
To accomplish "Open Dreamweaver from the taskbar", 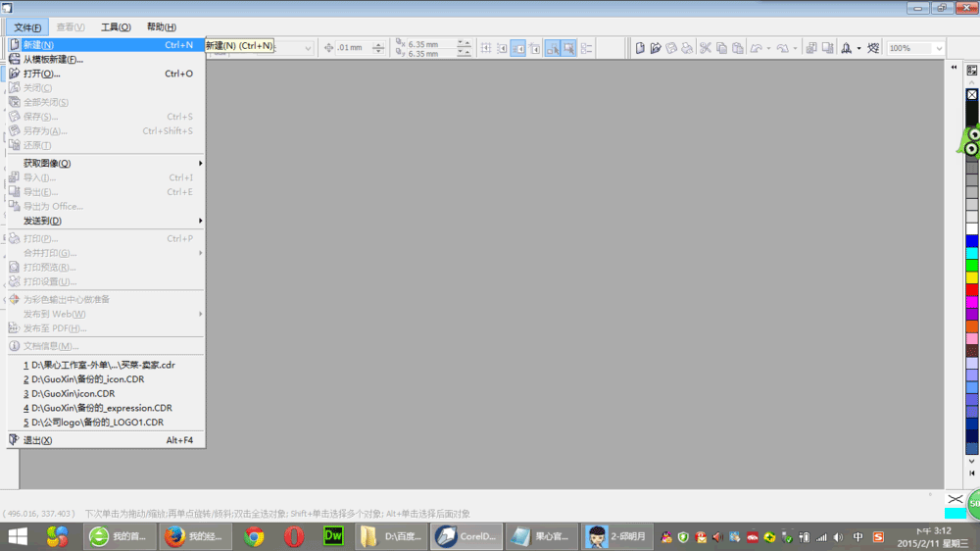I will (x=334, y=536).
